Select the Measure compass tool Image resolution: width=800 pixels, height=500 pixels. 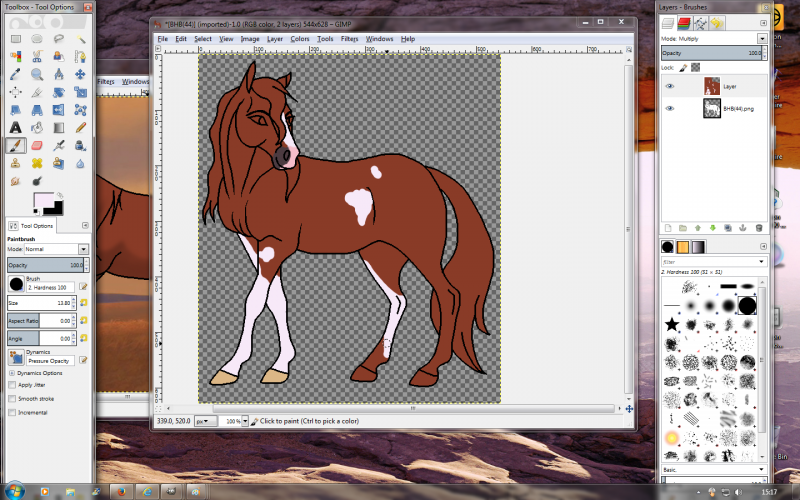click(59, 74)
